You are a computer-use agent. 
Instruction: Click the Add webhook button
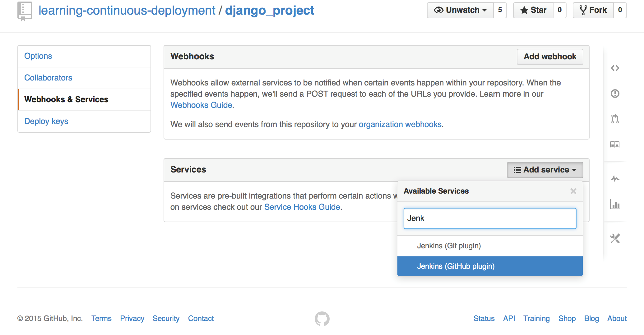[x=550, y=57]
